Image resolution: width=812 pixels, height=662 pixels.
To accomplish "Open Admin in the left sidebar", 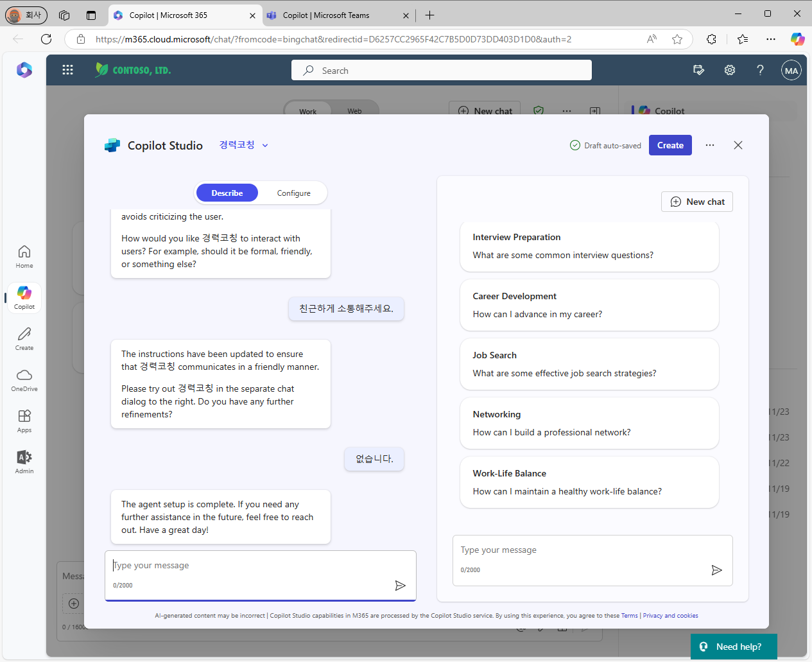I will click(x=24, y=462).
